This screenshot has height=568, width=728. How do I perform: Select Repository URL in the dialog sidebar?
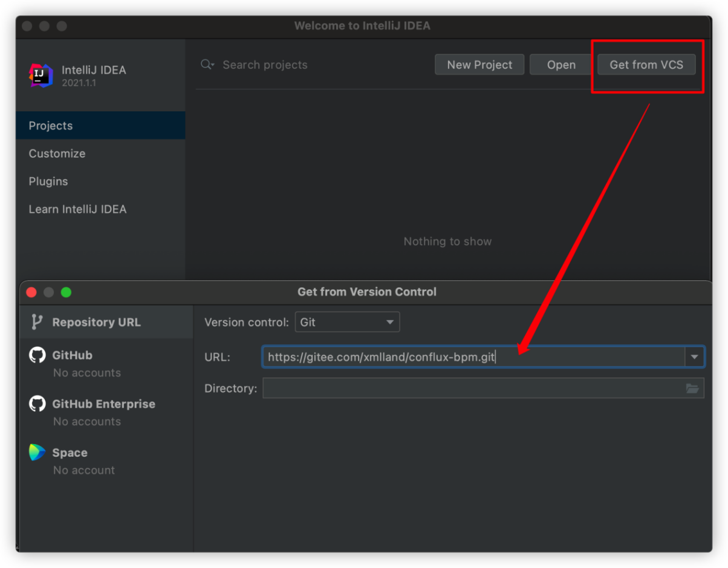click(x=106, y=322)
